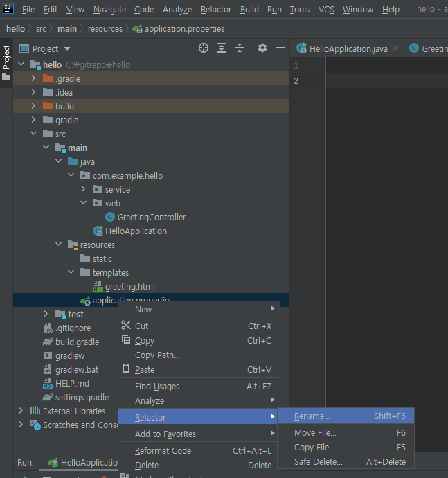Choose Safe Delete... from submenu
The image size is (448, 478).
346,462
